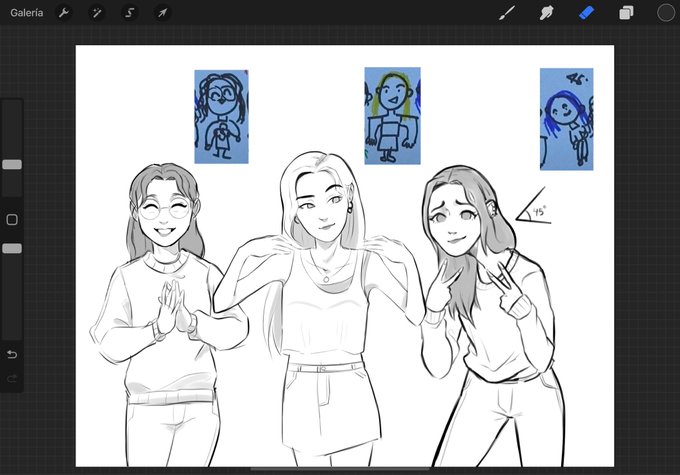Viewport: 680px width, 475px height.
Task: Open the Layers panel icon
Action: coord(626,13)
